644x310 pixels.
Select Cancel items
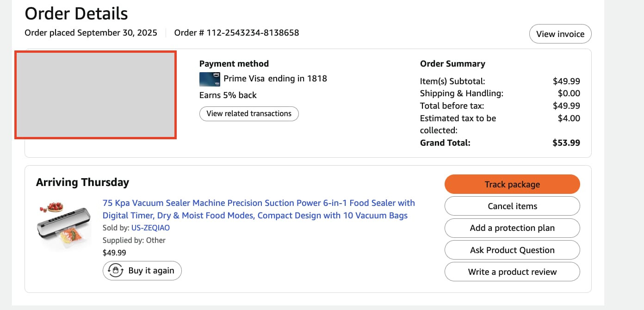(512, 206)
